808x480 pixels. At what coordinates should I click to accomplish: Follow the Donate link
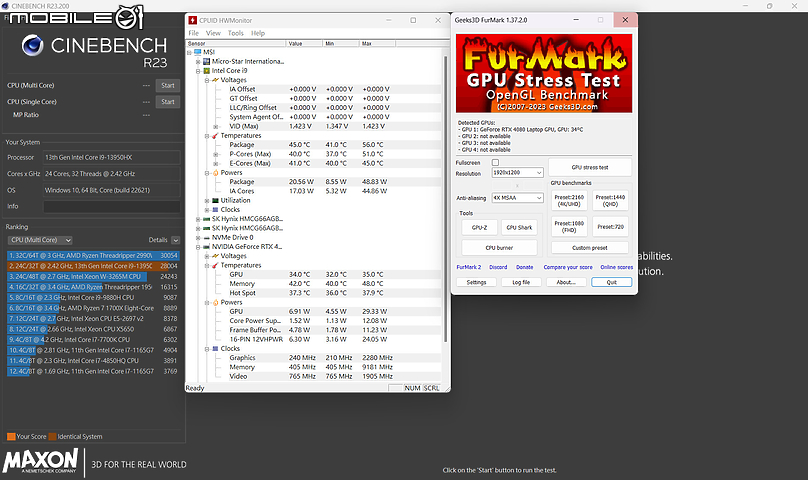(x=525, y=267)
